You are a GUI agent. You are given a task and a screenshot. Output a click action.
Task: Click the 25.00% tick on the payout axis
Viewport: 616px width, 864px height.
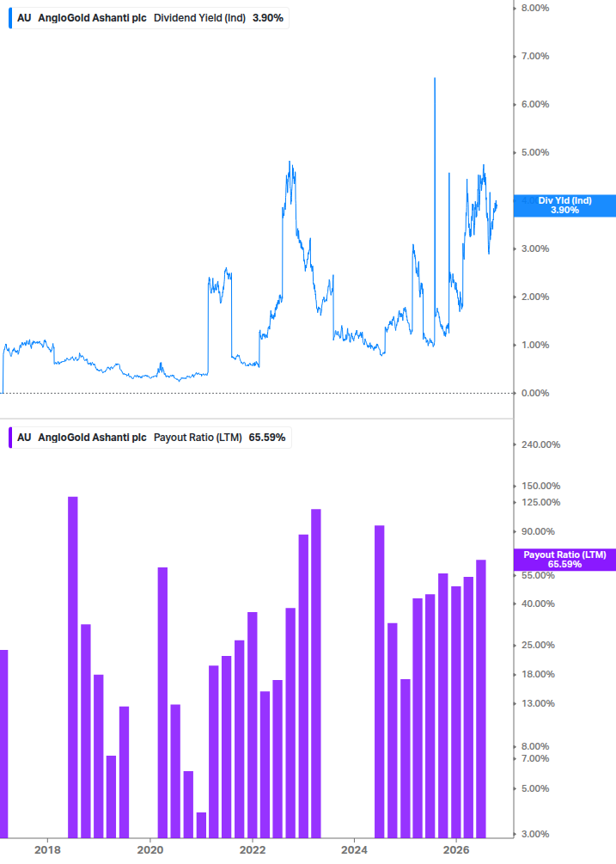(538, 646)
